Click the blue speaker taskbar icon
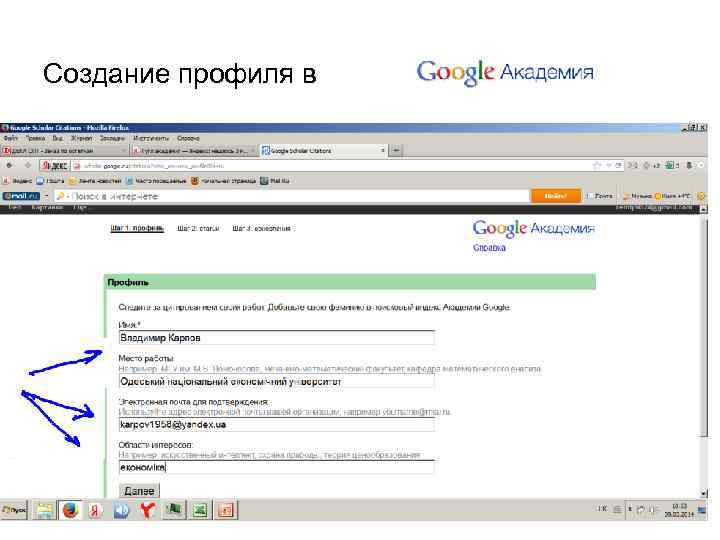The height and width of the screenshot is (540, 720). coord(121,510)
